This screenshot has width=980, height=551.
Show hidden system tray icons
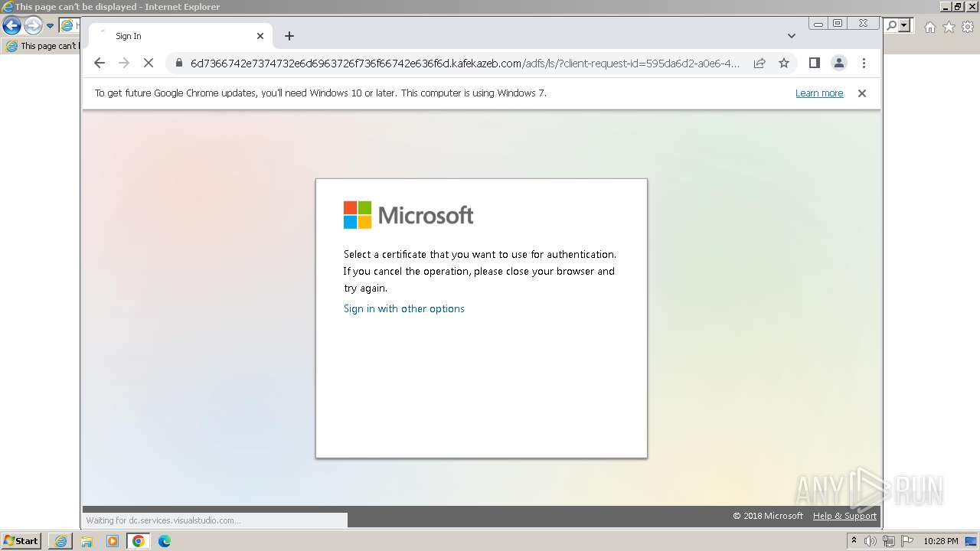[x=854, y=540]
